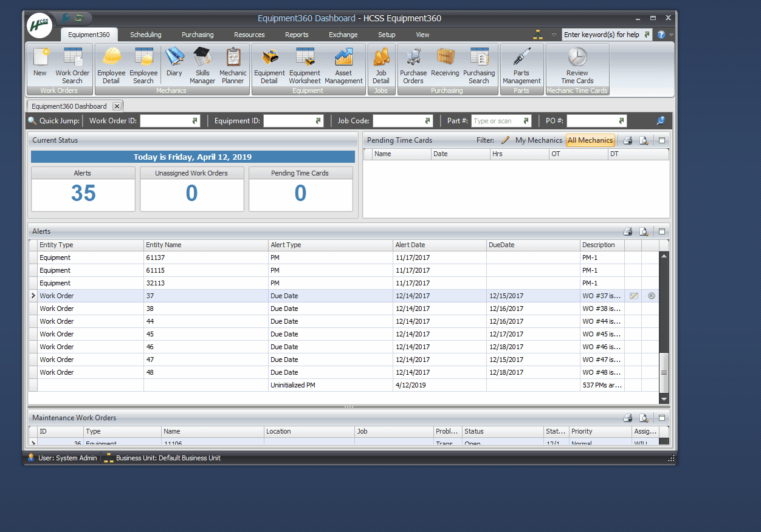Open Purchase Orders
761x532 pixels.
click(x=413, y=65)
